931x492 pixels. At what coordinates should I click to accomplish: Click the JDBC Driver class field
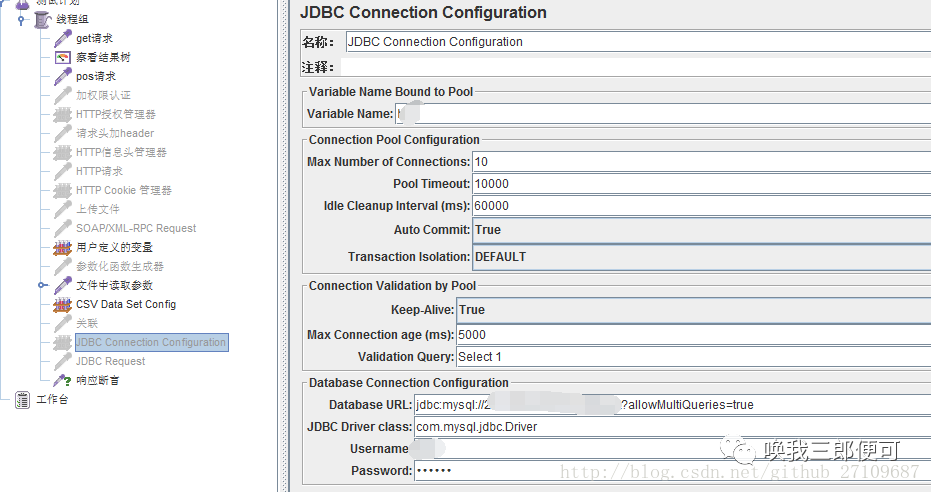(670, 427)
